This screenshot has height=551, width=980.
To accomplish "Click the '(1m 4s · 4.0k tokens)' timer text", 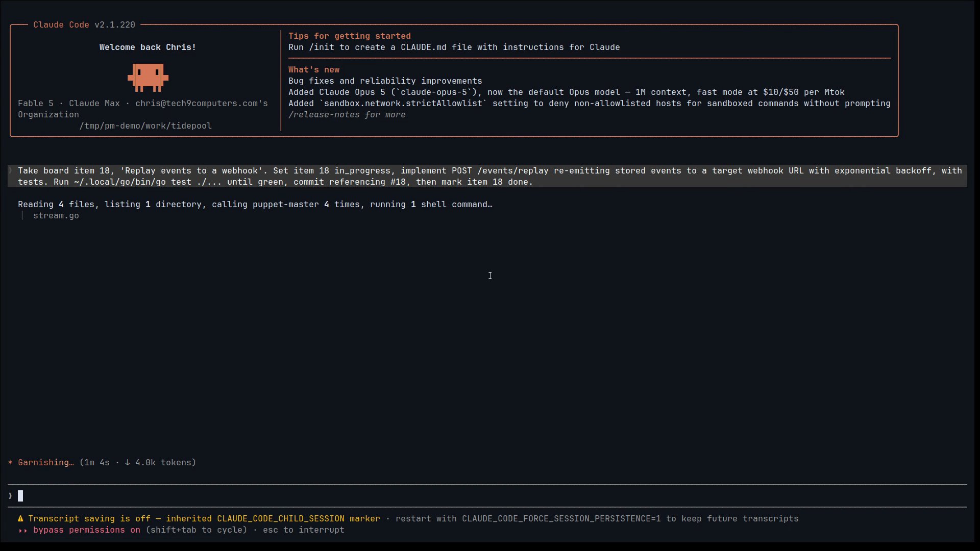I will (138, 463).
